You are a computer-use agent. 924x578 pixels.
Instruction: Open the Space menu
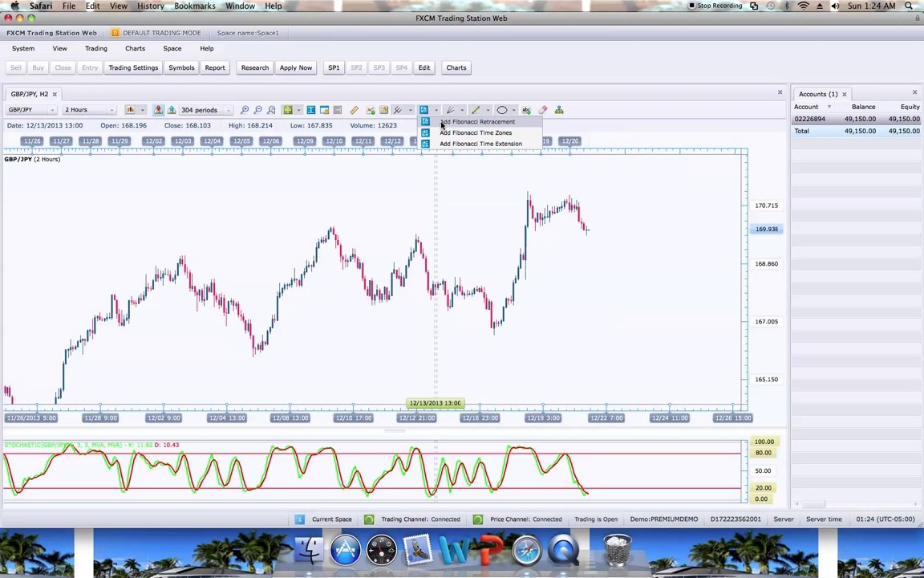172,48
